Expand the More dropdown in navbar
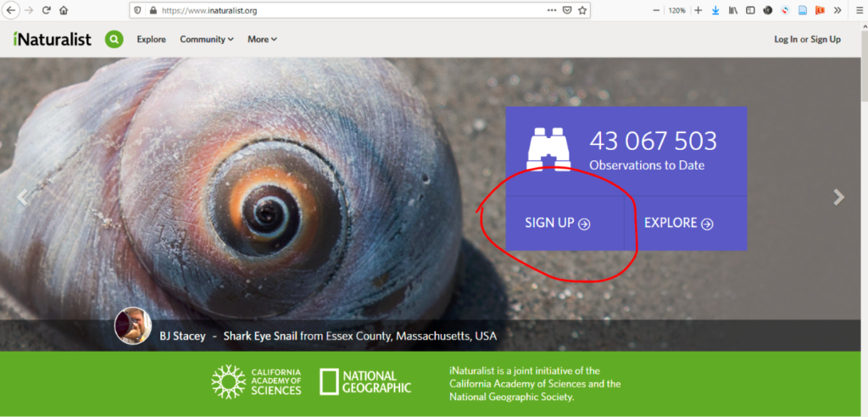Image resolution: width=868 pixels, height=417 pixels. (262, 39)
